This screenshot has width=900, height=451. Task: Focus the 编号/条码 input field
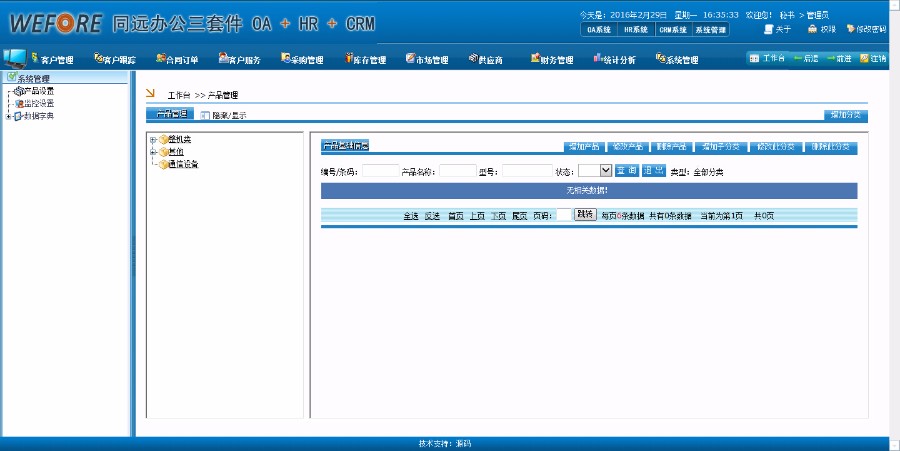point(381,170)
